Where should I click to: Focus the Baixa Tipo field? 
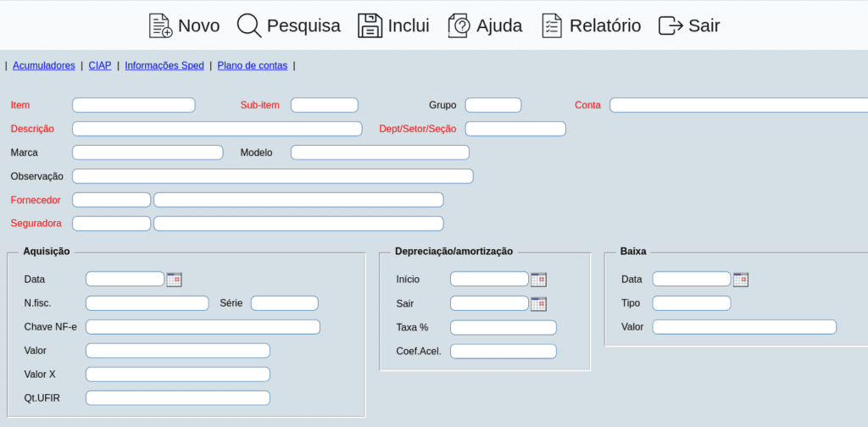click(x=691, y=303)
